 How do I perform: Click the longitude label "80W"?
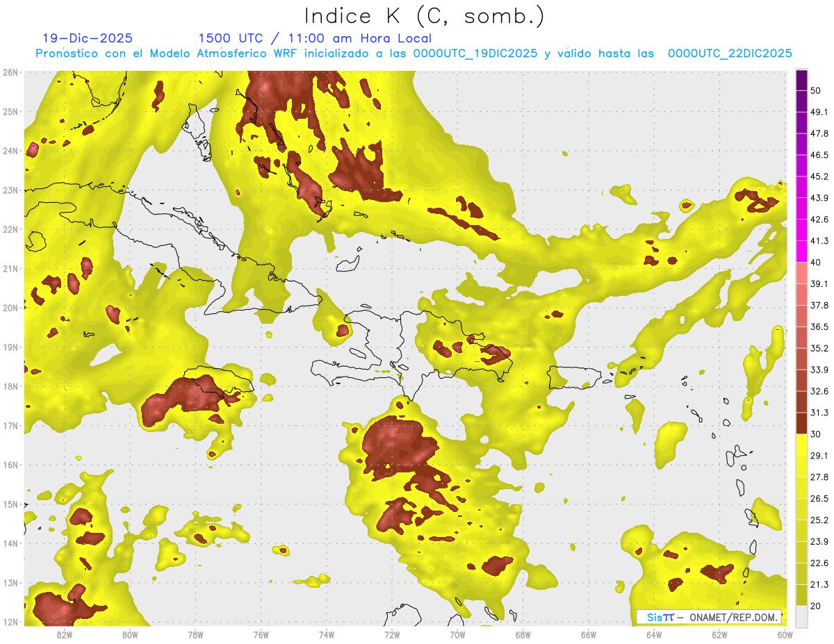130,634
